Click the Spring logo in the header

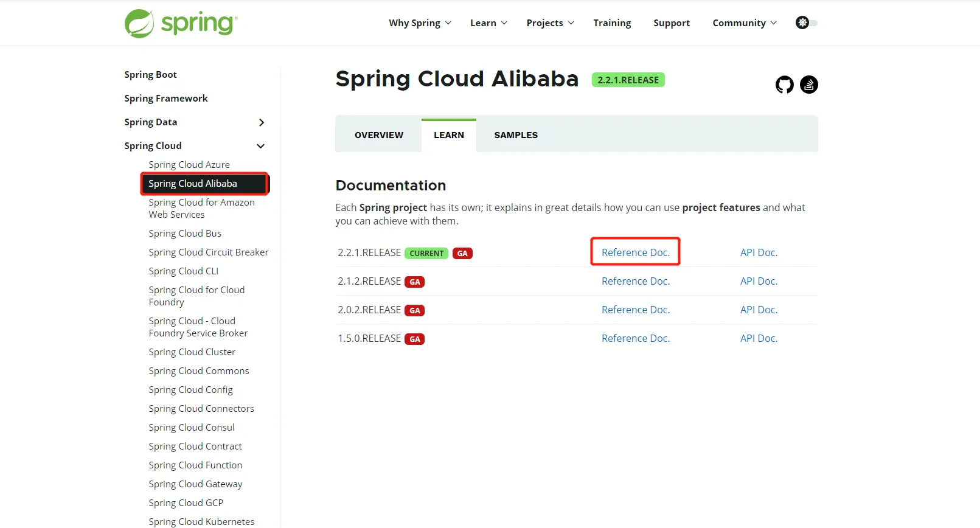[x=181, y=24]
